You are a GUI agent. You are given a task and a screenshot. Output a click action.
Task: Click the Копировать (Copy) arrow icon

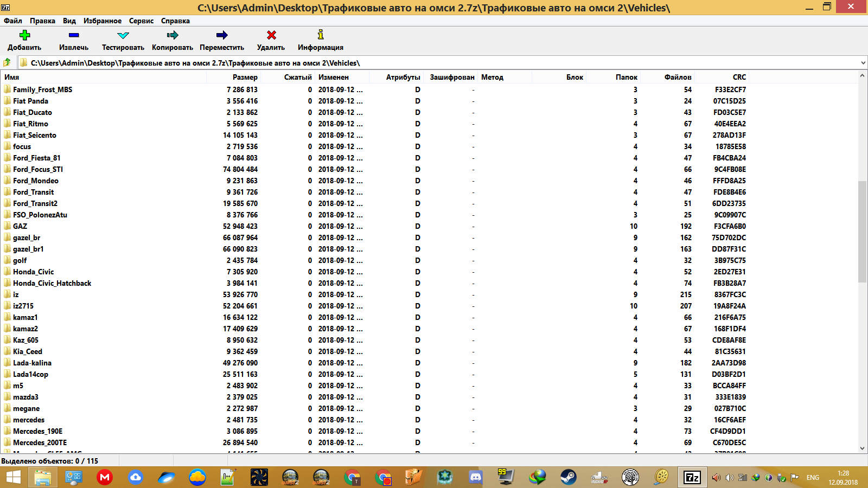(x=173, y=35)
